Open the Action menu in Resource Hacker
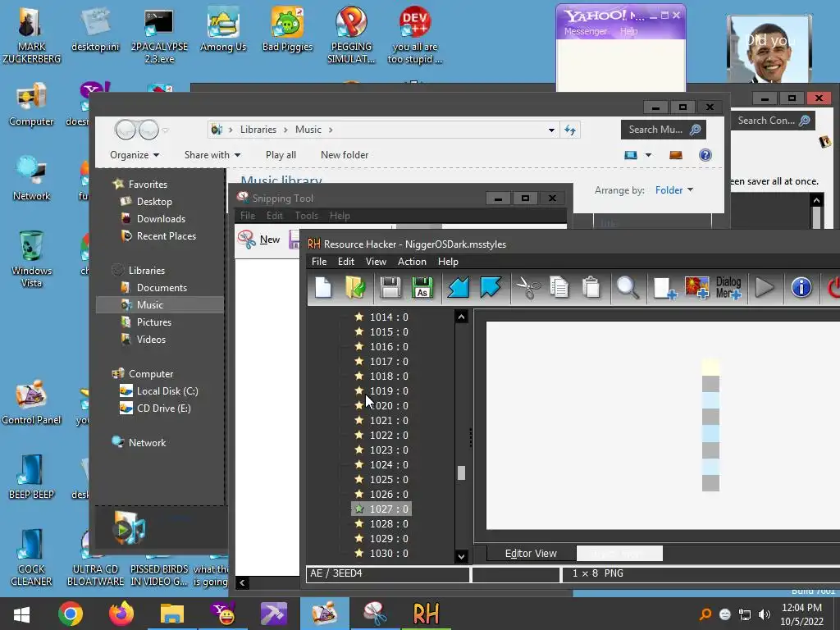Image resolution: width=840 pixels, height=630 pixels. point(412,262)
